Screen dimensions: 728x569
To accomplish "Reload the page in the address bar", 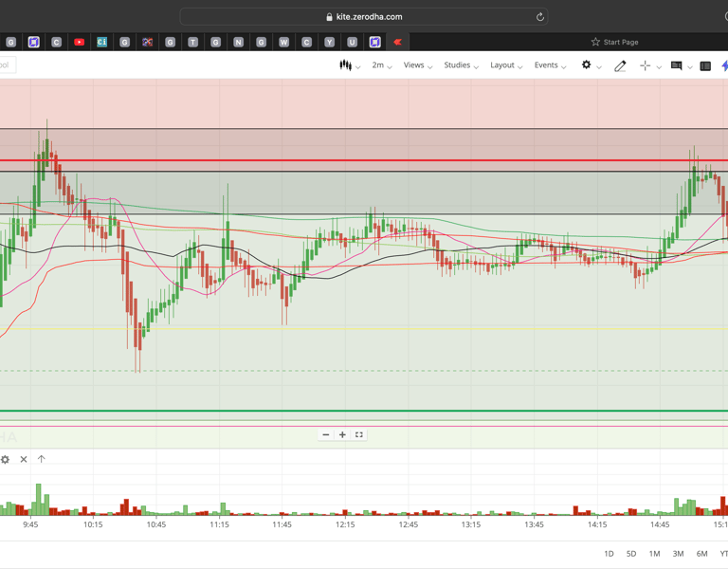I will tap(540, 17).
